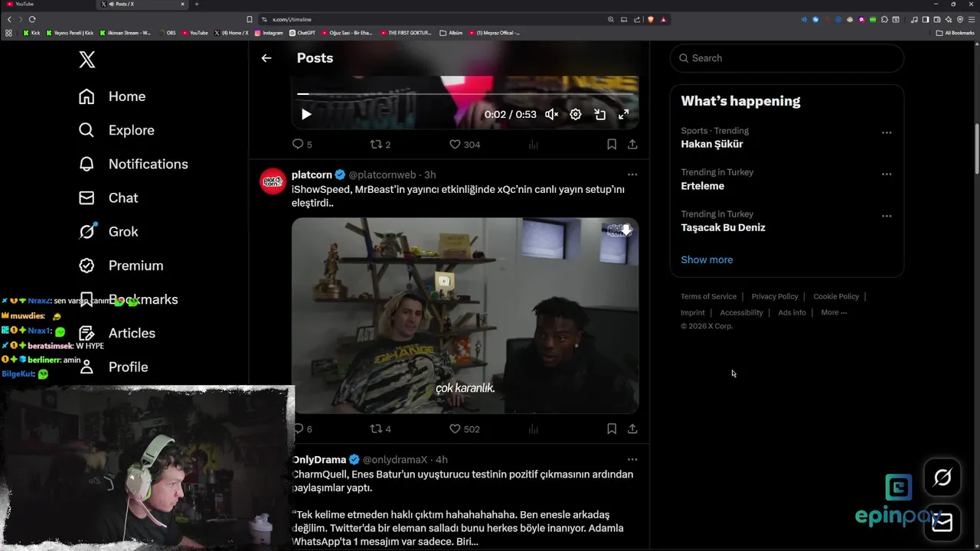Image resolution: width=980 pixels, height=551 pixels.
Task: Open the @platcornweb handle link
Action: pos(382,174)
